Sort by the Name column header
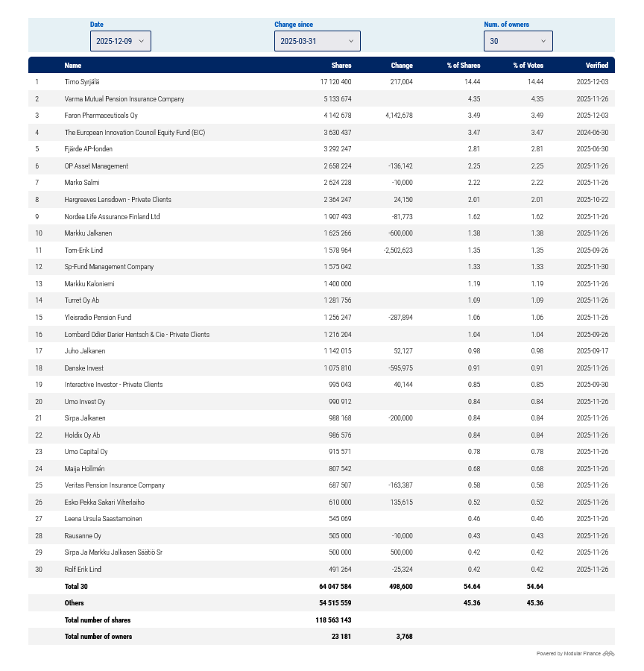 [x=73, y=66]
